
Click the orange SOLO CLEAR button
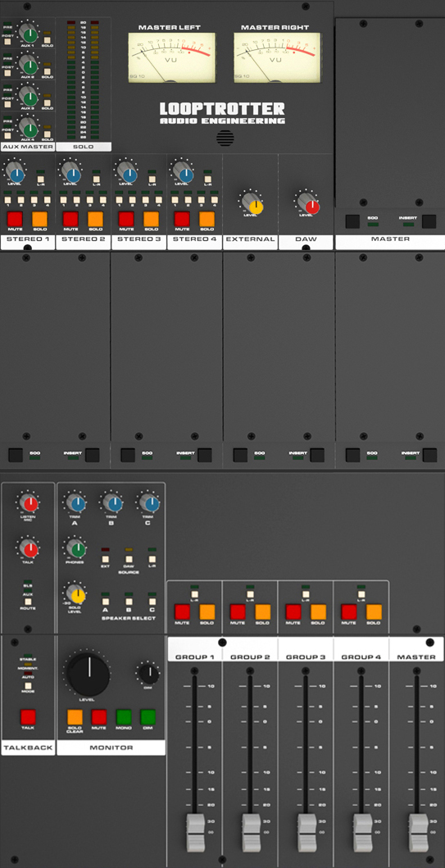pos(75,717)
